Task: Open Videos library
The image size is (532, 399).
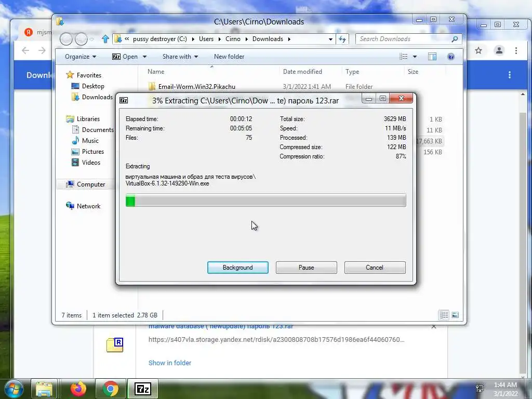Action: point(91,163)
